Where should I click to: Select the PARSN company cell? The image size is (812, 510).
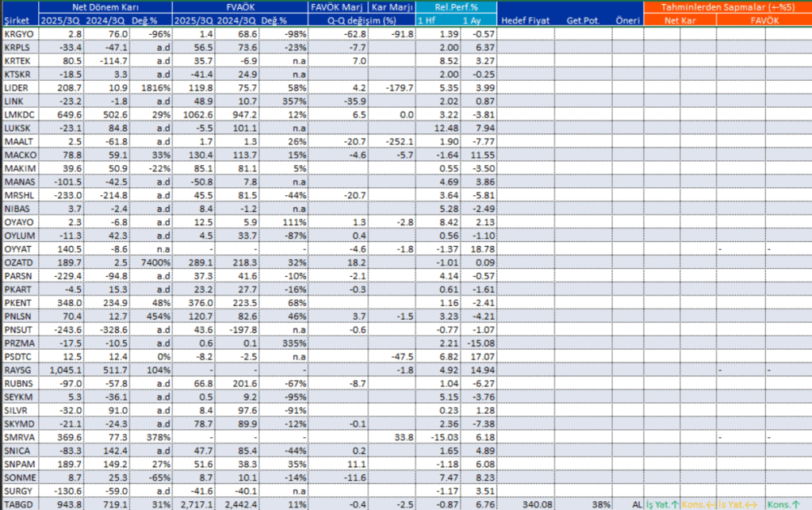tap(20, 277)
